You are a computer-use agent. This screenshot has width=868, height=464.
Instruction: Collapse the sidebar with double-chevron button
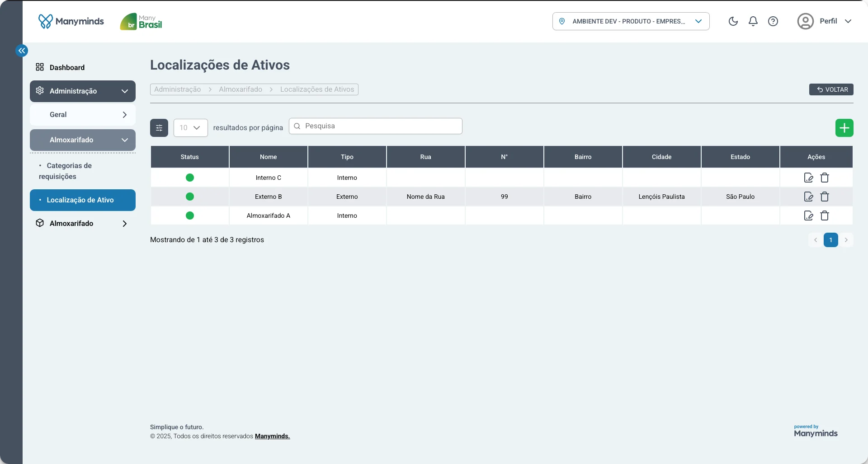coord(22,51)
